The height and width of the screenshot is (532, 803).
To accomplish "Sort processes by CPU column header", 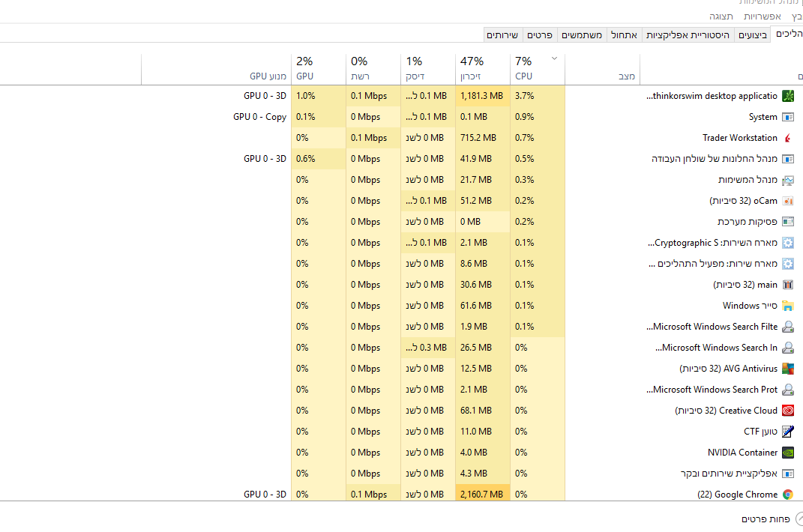I will [x=538, y=69].
